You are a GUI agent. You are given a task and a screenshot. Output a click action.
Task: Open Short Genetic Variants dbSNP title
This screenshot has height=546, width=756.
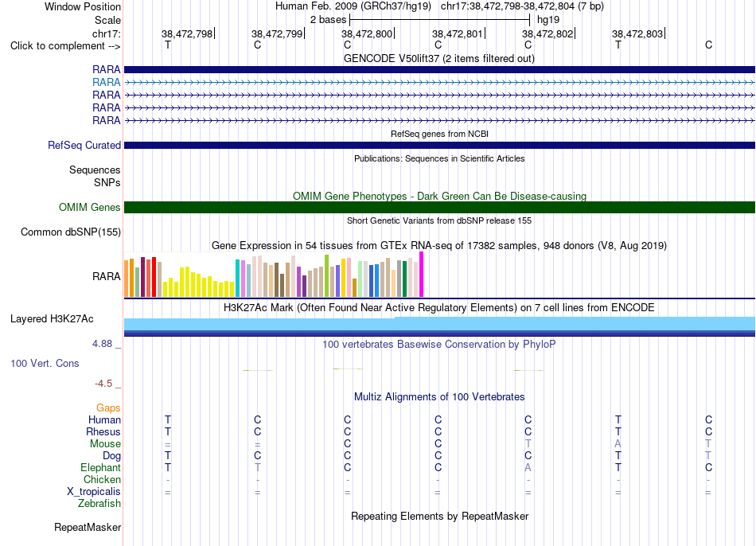pyautogui.click(x=439, y=220)
